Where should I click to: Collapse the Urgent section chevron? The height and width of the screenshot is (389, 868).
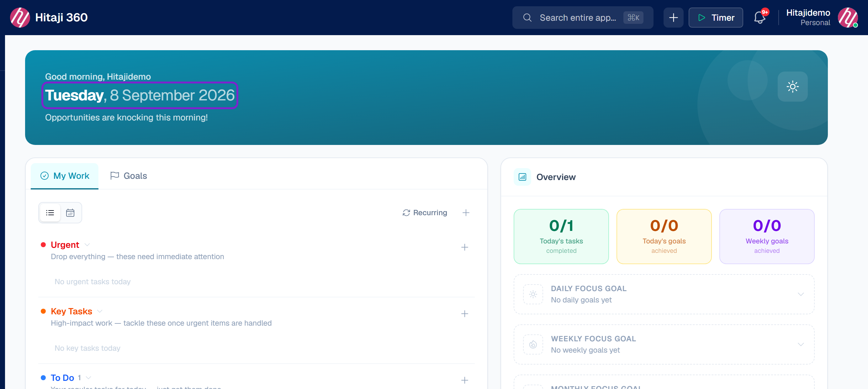(x=87, y=245)
